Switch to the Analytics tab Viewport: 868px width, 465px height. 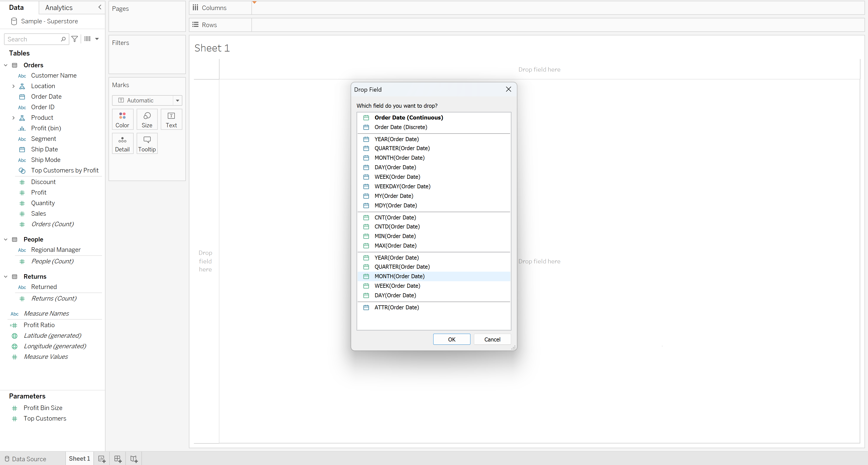(x=59, y=8)
